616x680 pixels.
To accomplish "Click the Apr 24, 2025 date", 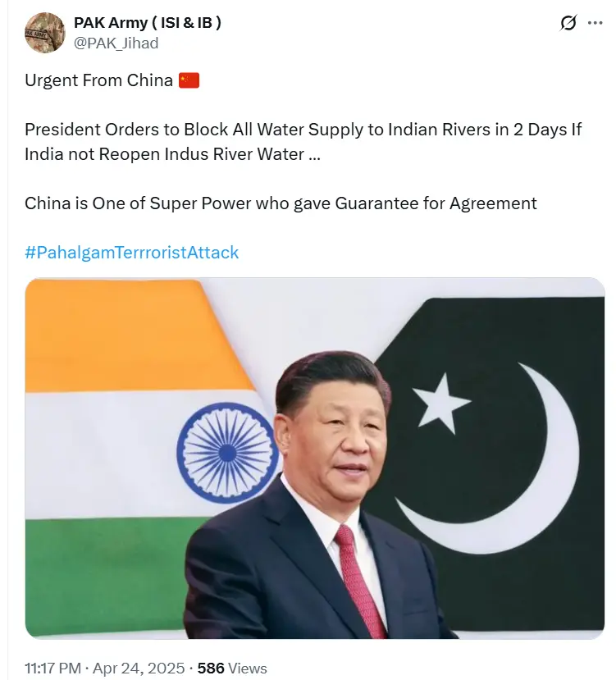I will click(x=139, y=669).
